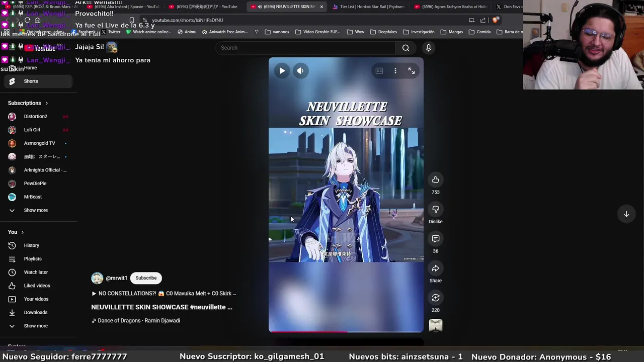Switch to Tier List Honkai Star Rail tab
Screen dimensions: 644x362
click(x=369, y=7)
